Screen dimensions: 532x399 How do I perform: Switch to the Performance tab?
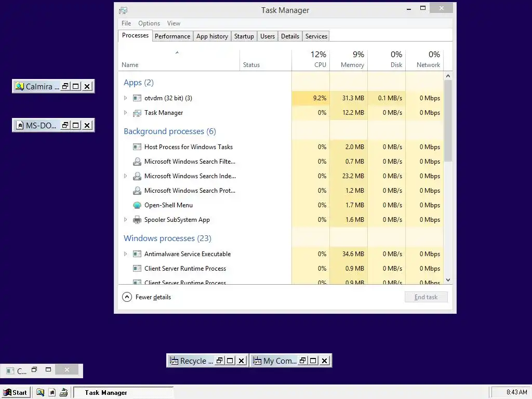(172, 36)
